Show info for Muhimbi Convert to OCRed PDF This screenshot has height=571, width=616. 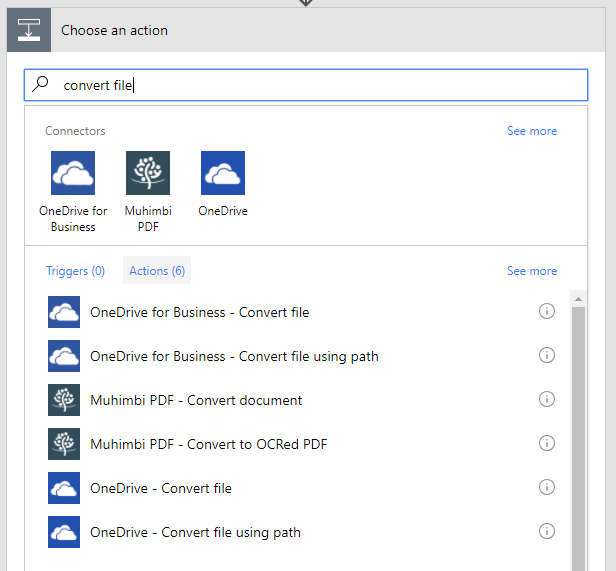(x=547, y=444)
